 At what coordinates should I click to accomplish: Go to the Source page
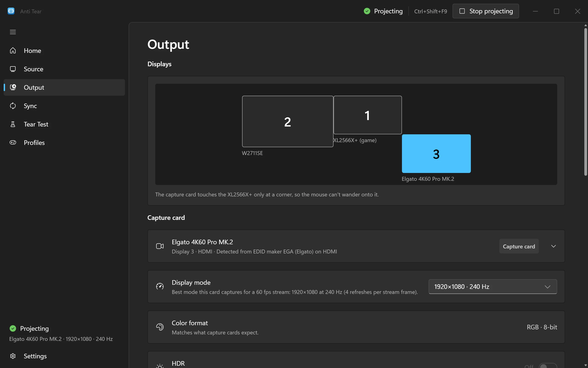[x=64, y=69]
